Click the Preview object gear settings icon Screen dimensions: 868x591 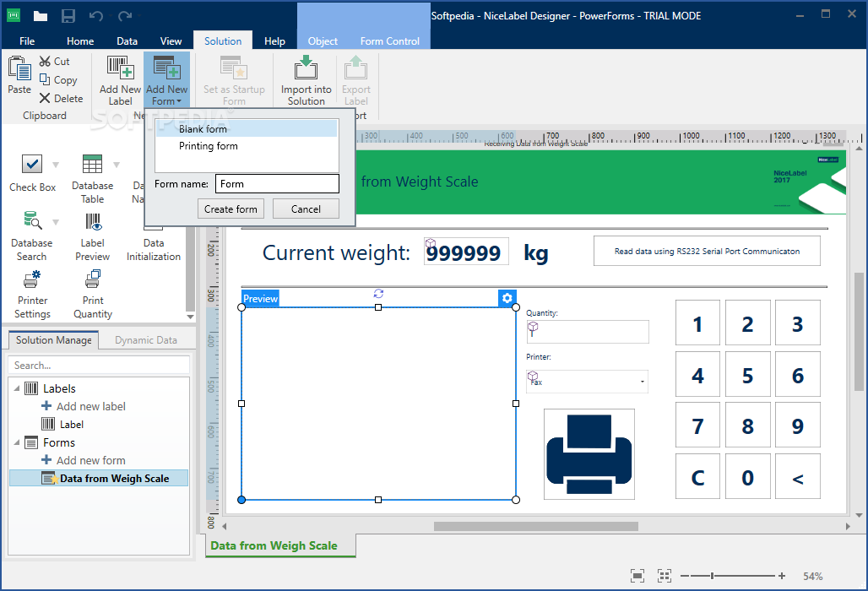507,298
